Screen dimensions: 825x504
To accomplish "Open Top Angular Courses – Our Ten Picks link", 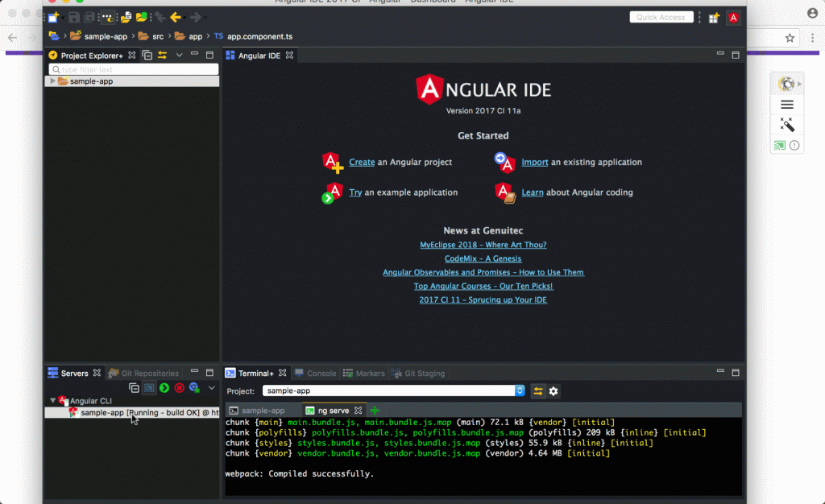I will pos(483,286).
